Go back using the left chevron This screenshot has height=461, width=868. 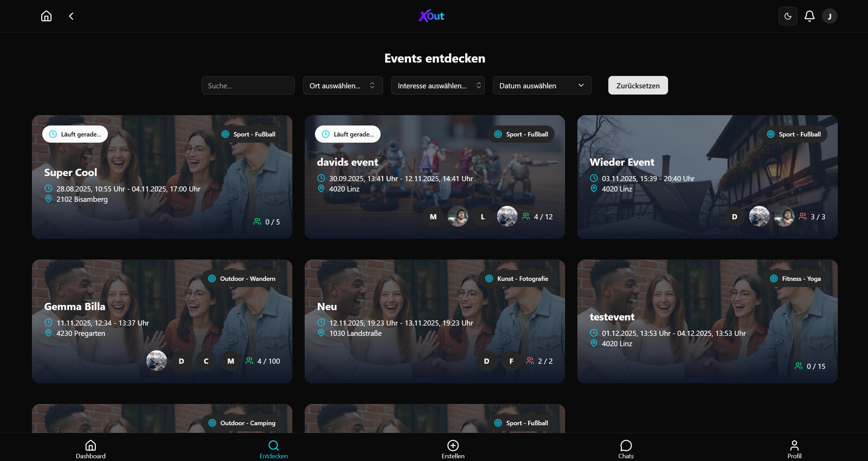(71, 16)
